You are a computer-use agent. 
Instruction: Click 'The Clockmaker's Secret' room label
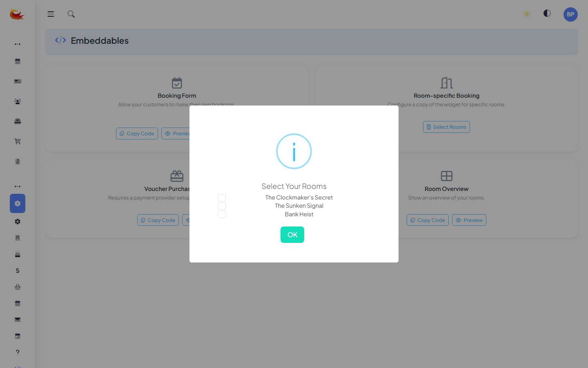coord(299,197)
